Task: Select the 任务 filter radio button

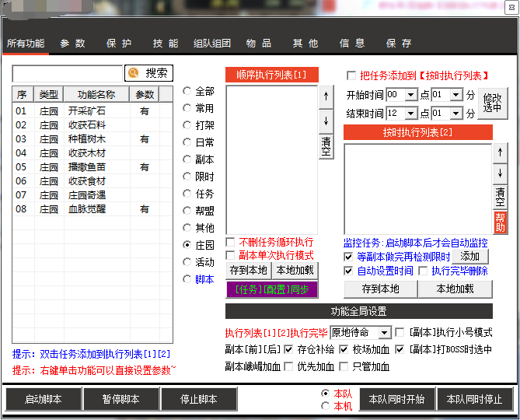Action: tap(187, 194)
